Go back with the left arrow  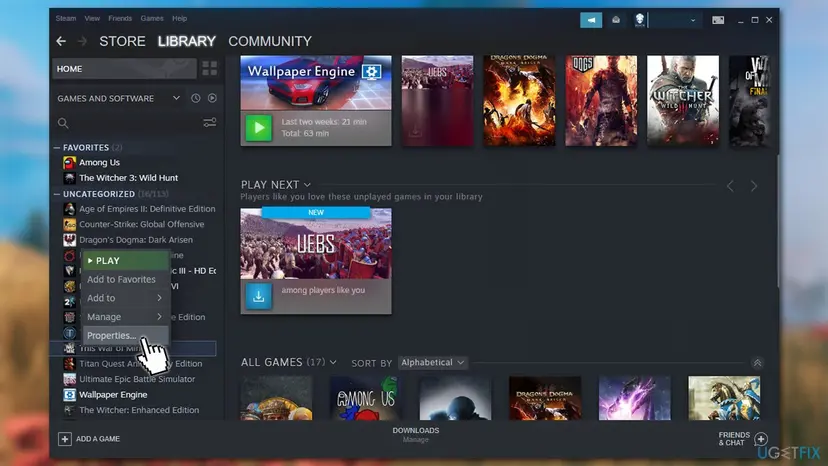click(x=61, y=41)
